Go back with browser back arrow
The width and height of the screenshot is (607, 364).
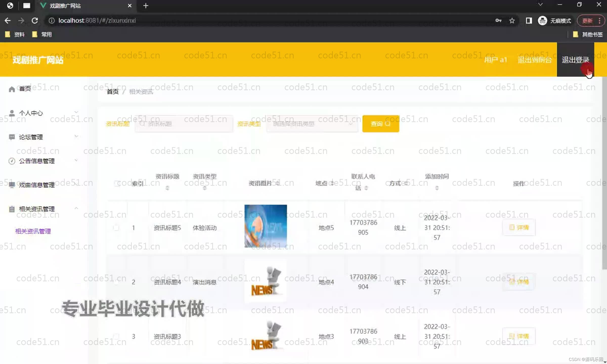click(8, 20)
